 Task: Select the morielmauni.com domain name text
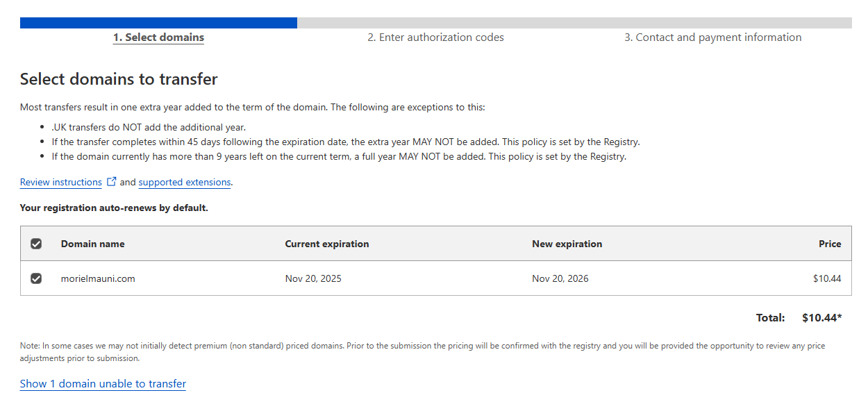click(98, 278)
